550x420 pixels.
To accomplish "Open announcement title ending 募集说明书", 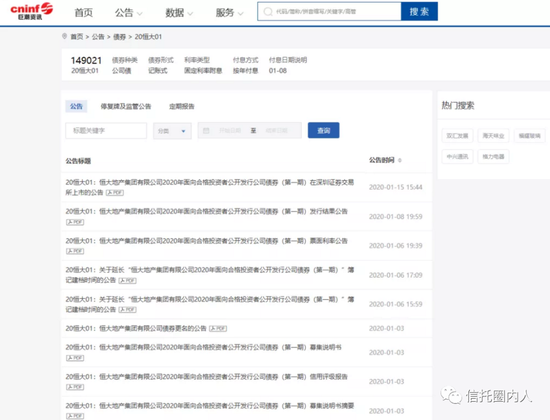I will click(203, 347).
